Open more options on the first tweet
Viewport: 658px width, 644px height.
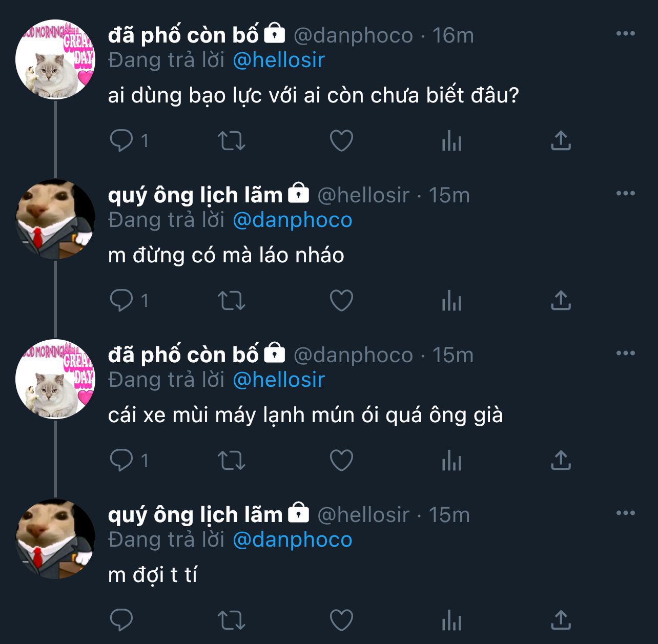coord(625,34)
